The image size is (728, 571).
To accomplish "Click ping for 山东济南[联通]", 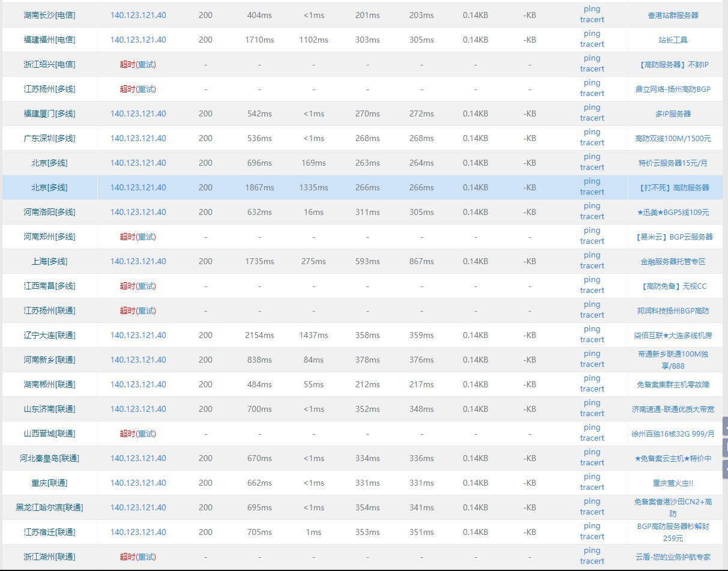I will pyautogui.click(x=592, y=403).
